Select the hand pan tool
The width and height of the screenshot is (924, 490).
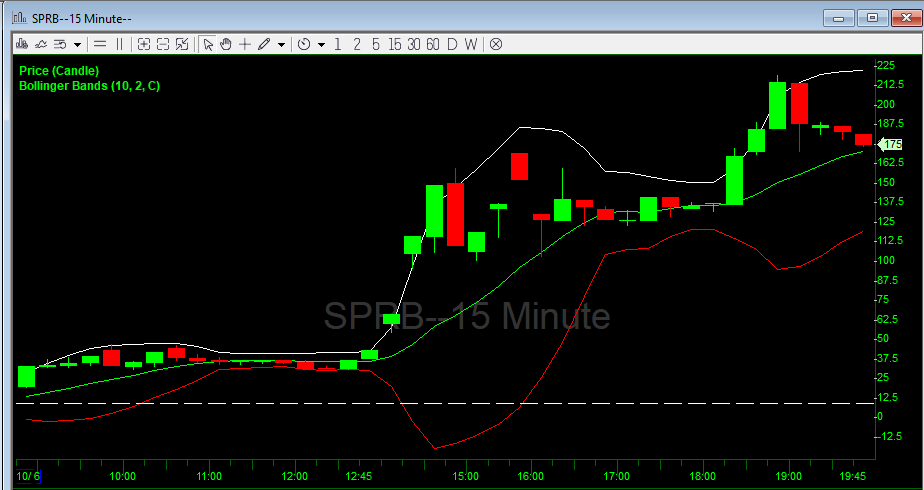coord(226,44)
